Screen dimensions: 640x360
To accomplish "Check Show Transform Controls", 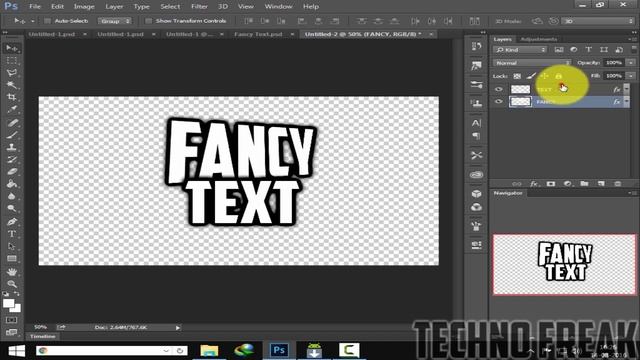I will click(149, 21).
